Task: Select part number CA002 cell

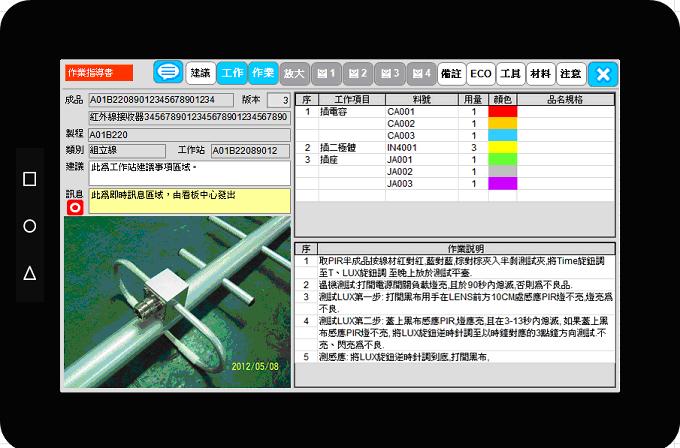Action: [422, 124]
